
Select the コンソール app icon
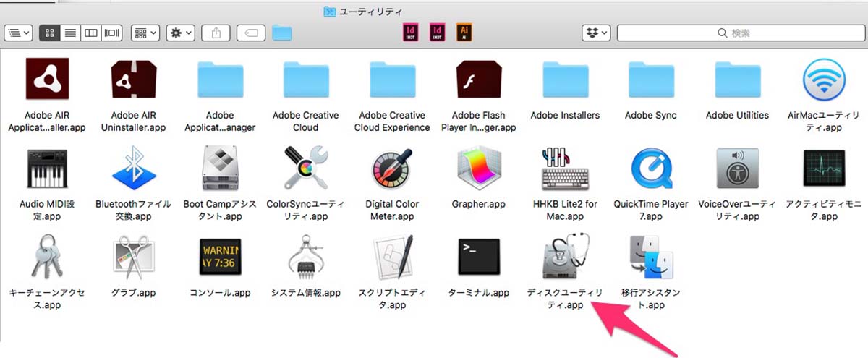[x=220, y=258]
